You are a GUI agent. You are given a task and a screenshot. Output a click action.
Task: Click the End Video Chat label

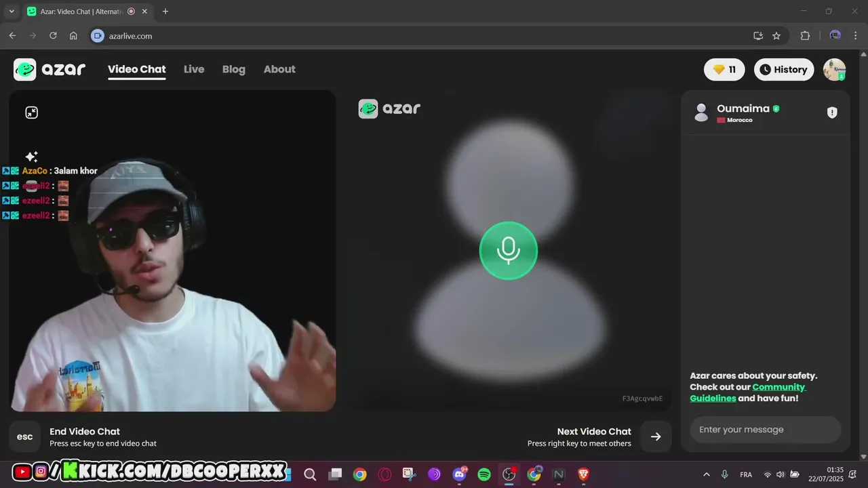click(x=85, y=431)
